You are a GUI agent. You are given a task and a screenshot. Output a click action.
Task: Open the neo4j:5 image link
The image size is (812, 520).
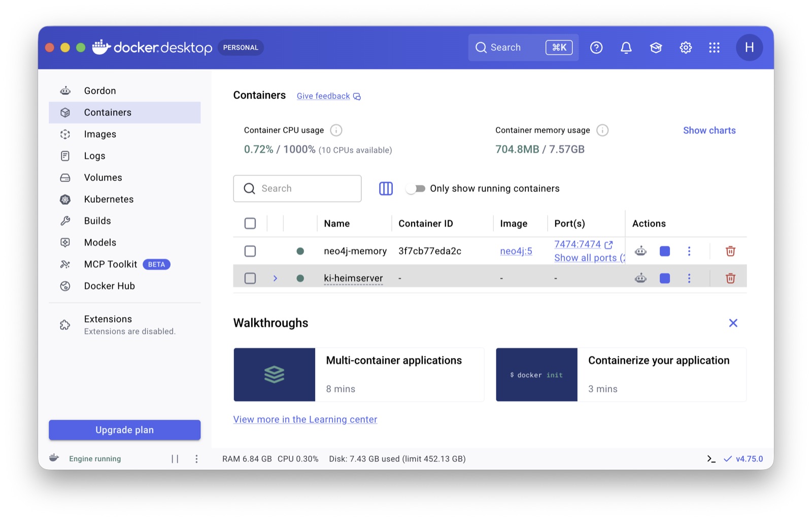tap(516, 251)
